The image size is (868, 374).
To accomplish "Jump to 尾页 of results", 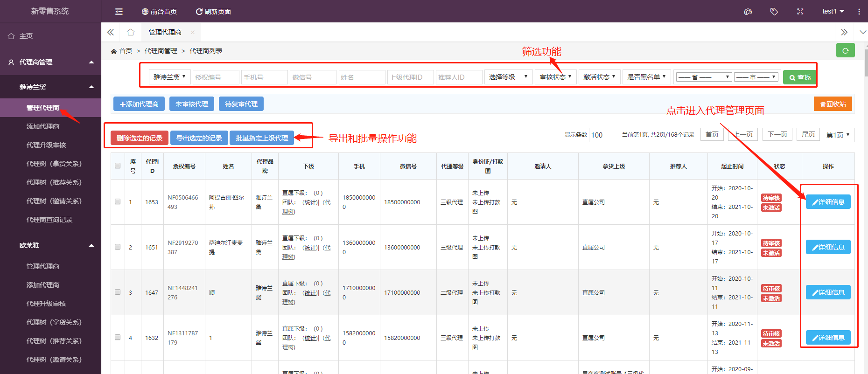I will 808,134.
